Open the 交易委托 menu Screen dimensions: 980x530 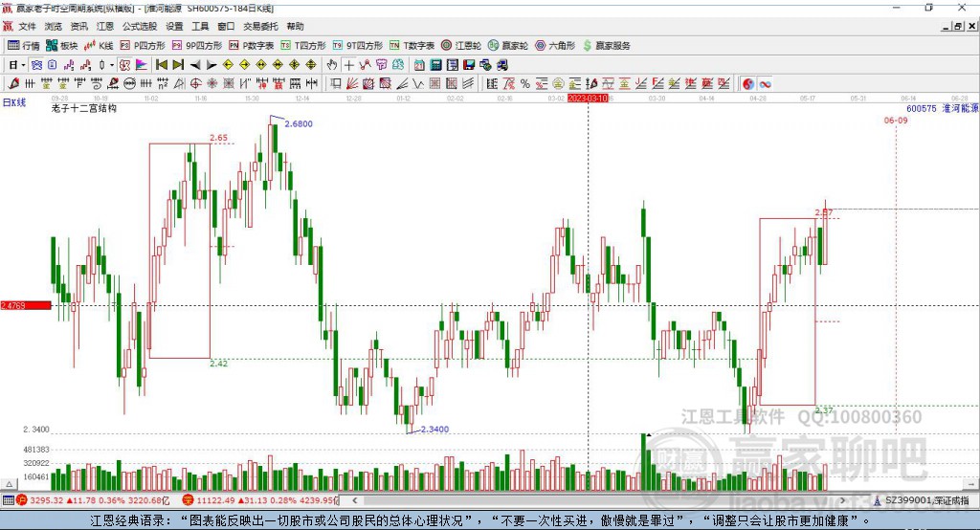tap(260, 26)
